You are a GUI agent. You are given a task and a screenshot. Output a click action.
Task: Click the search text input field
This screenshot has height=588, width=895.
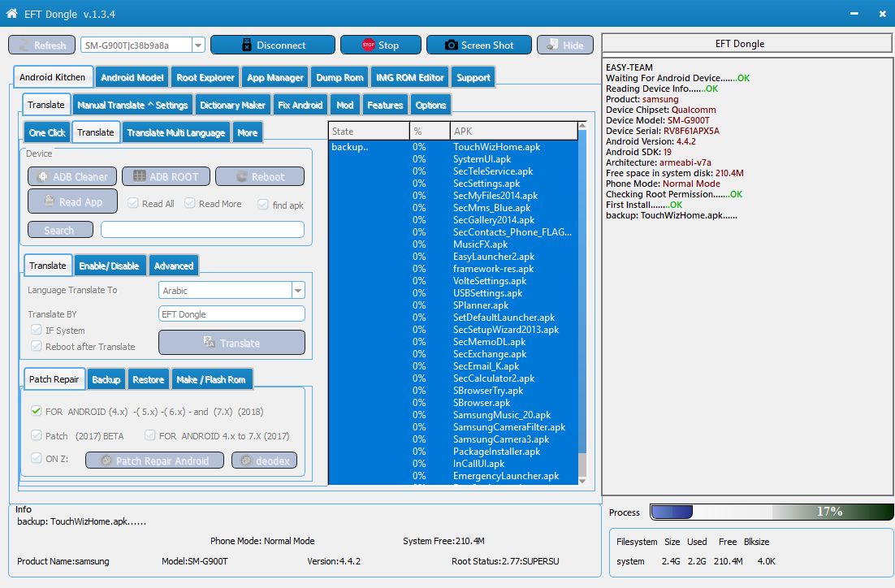pyautogui.click(x=202, y=230)
